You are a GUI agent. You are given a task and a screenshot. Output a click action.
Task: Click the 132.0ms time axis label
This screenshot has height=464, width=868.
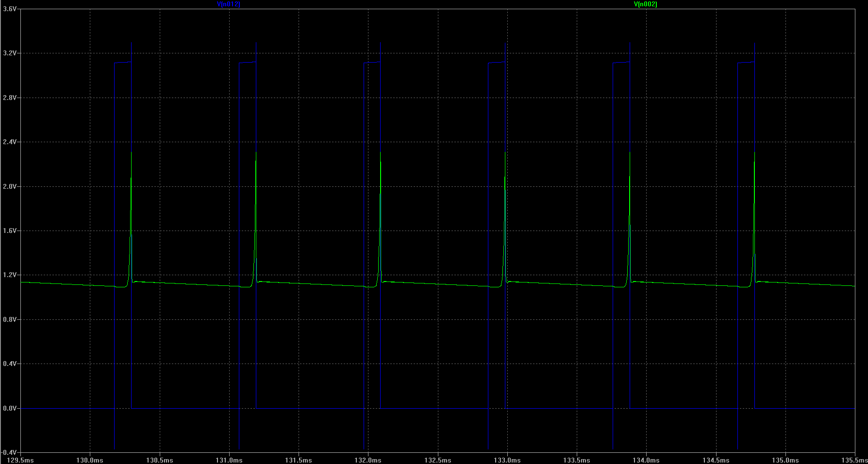click(x=368, y=460)
